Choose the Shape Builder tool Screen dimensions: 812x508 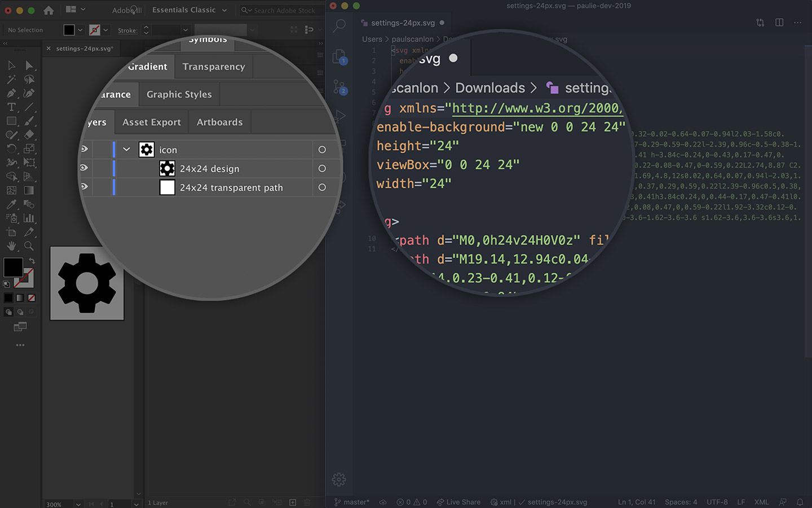[x=11, y=177]
